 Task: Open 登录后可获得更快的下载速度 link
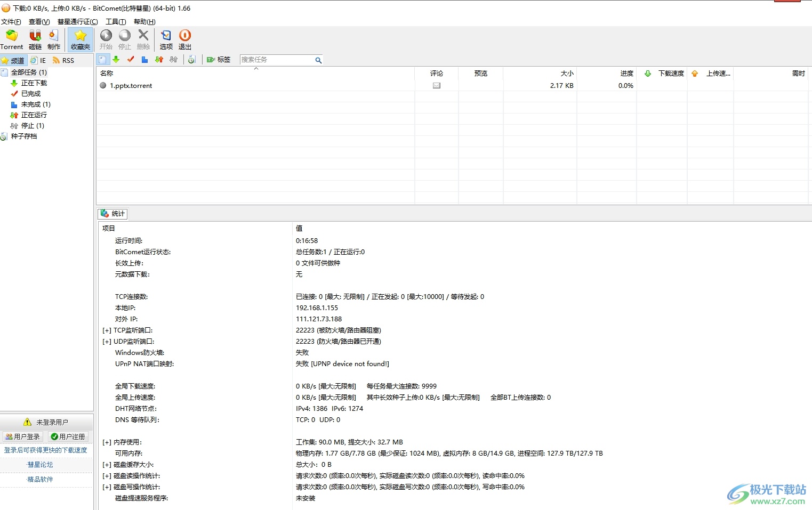46,450
